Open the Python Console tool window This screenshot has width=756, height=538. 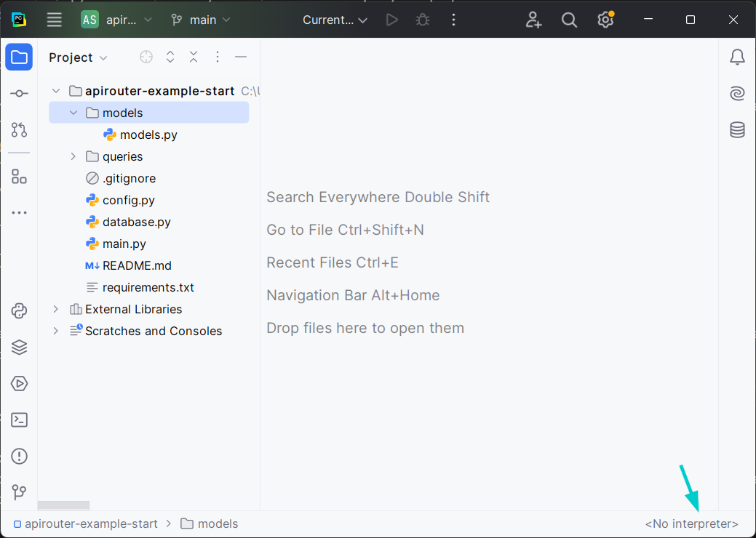pyautogui.click(x=19, y=311)
